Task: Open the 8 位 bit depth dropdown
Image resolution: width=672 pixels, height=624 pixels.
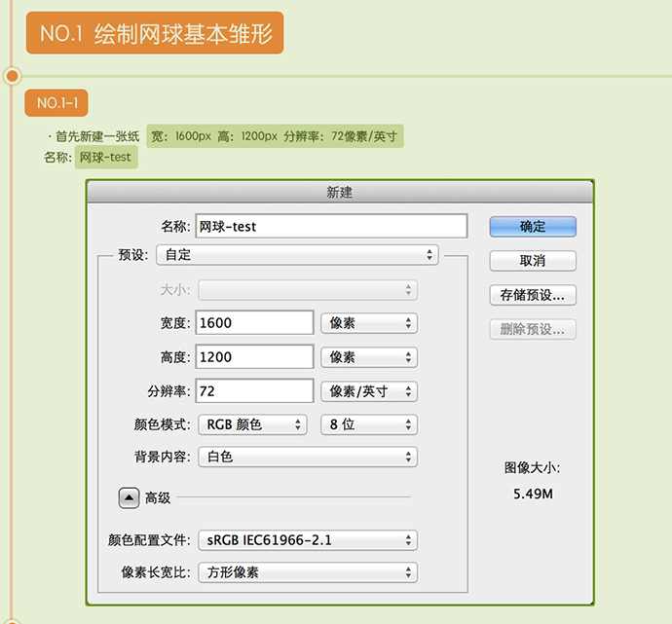Action: tap(369, 424)
